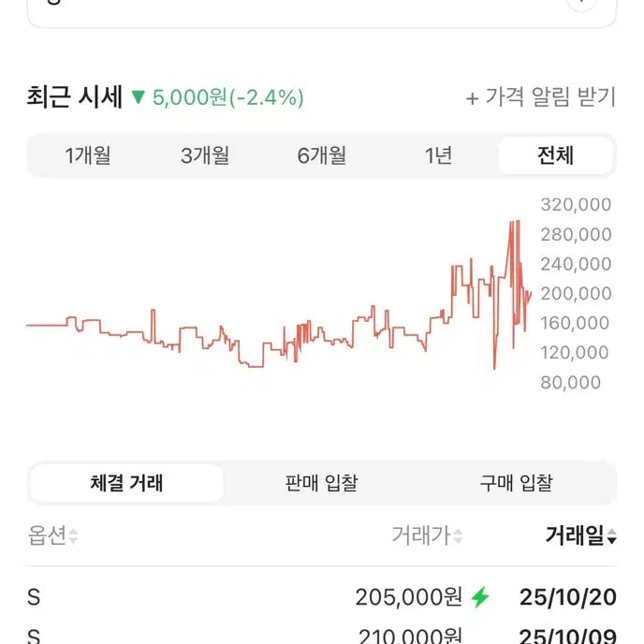The height and width of the screenshot is (644, 644).
Task: Tap the green lightning bolt icon
Action: pos(480,597)
